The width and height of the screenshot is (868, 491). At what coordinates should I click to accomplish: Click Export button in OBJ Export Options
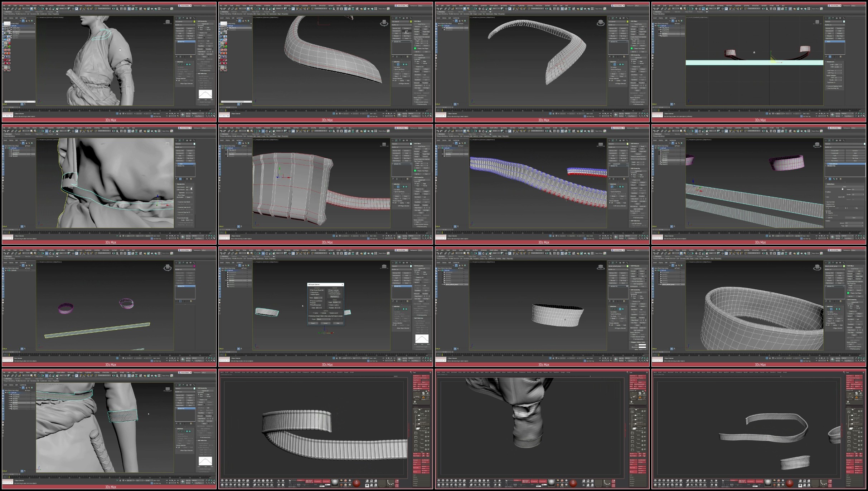[313, 323]
